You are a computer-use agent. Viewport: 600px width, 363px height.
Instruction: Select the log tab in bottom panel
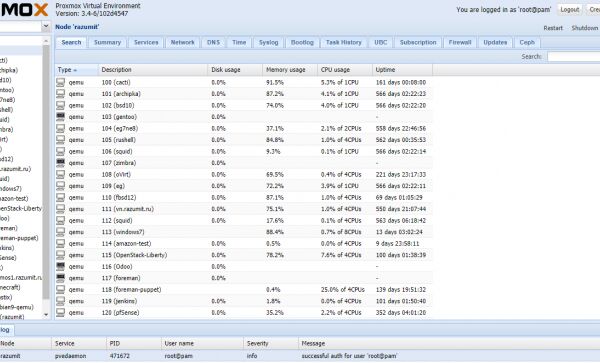[5, 330]
